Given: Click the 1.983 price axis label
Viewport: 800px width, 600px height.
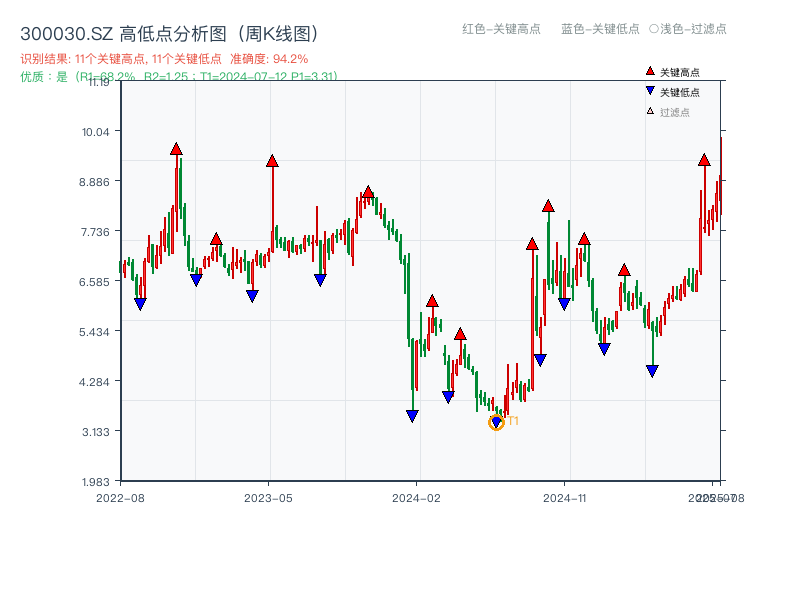Looking at the screenshot, I should (95, 482).
